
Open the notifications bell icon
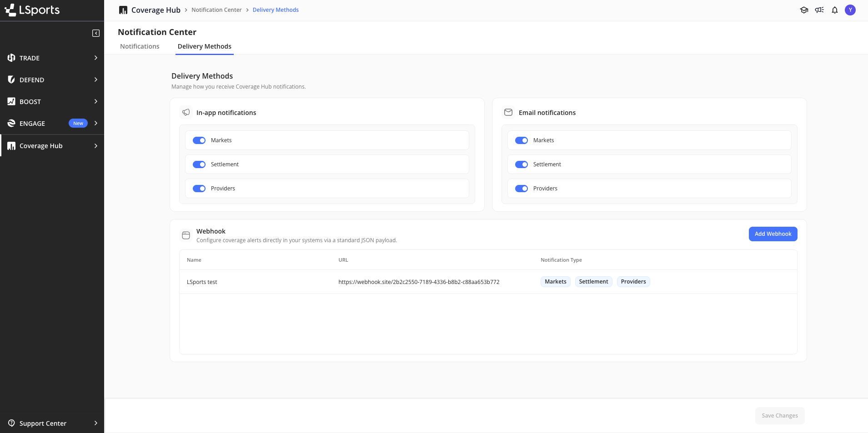point(835,10)
